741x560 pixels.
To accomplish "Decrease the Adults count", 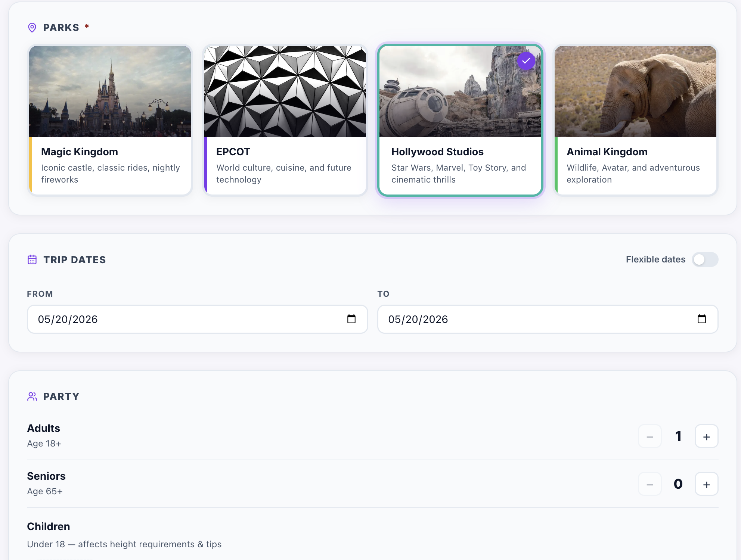I will tap(650, 436).
